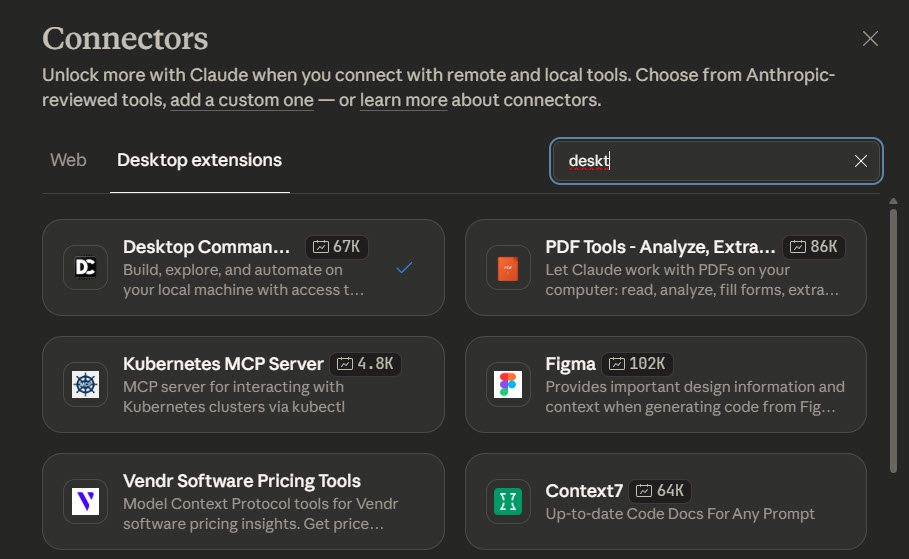Clear the search field with X icon
The height and width of the screenshot is (559, 909).
[860, 161]
